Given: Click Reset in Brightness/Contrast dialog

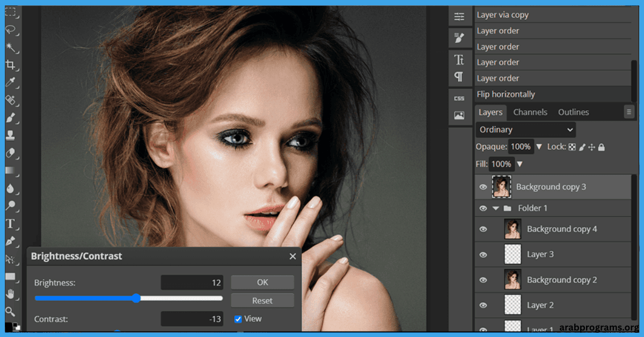Looking at the screenshot, I should (x=262, y=301).
